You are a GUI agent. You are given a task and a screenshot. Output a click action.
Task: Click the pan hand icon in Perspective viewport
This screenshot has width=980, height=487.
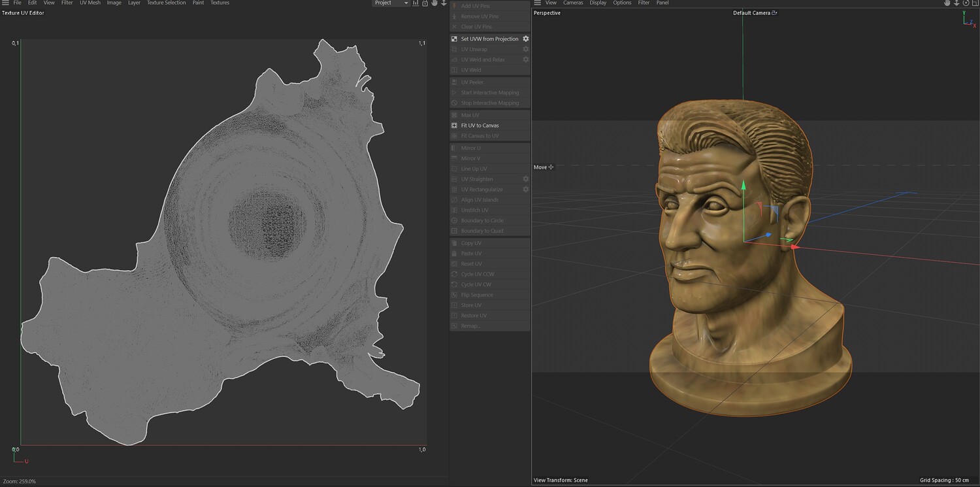pos(947,3)
